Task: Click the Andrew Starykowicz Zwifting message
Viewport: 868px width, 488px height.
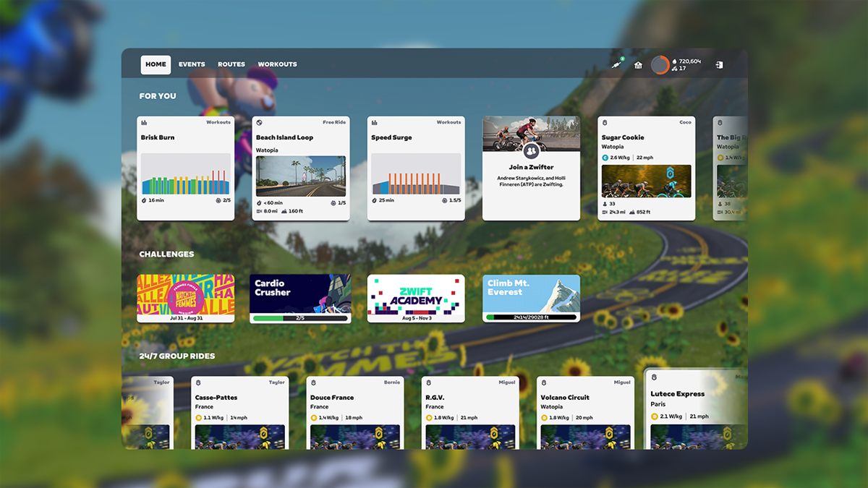Action: (532, 181)
